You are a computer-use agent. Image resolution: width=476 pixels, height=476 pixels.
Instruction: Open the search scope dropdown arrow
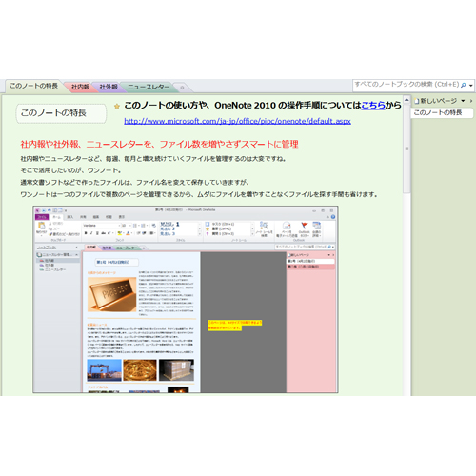point(471,85)
